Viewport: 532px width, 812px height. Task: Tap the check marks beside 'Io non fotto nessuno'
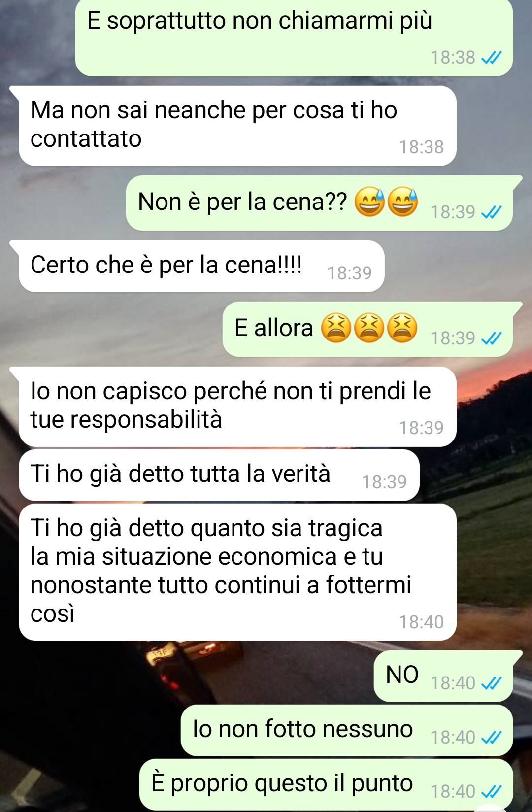(491, 738)
